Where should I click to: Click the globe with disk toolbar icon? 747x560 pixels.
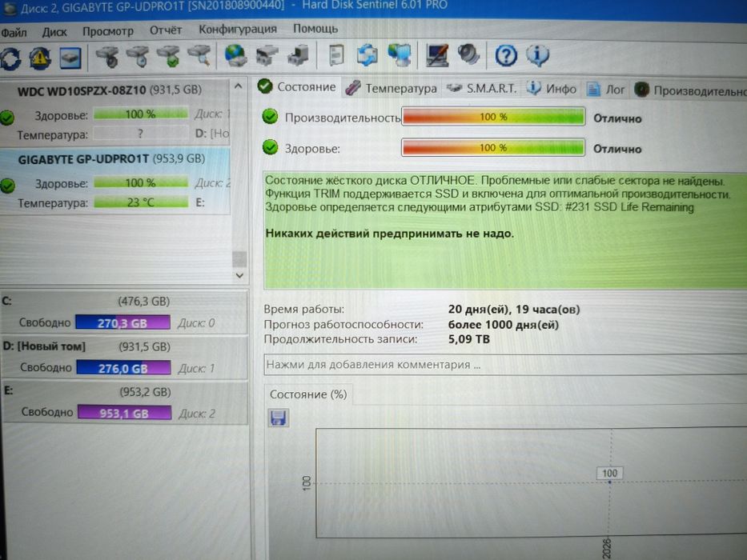click(235, 55)
